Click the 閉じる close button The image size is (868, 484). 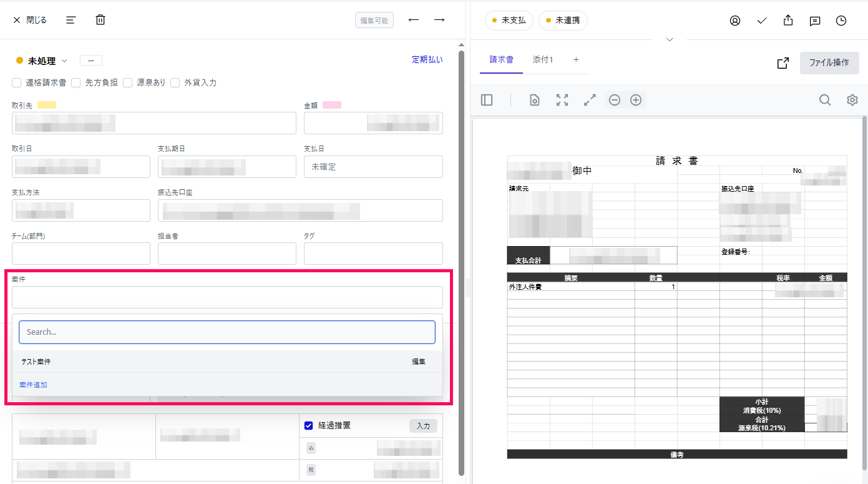pos(29,20)
